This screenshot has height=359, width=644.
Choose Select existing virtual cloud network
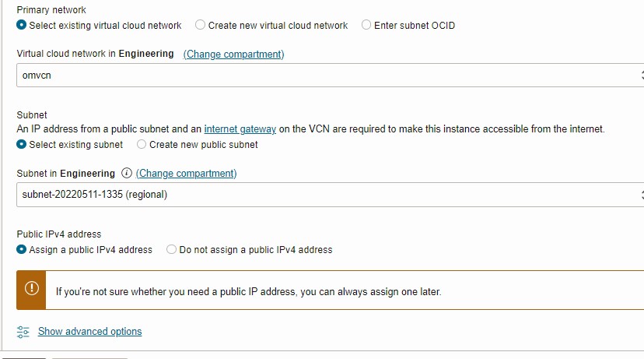(22, 25)
